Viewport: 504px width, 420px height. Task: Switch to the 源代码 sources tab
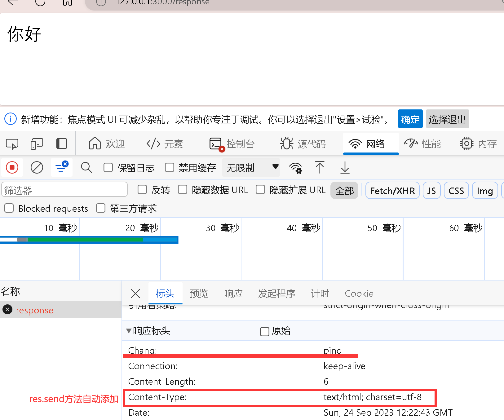pos(303,144)
